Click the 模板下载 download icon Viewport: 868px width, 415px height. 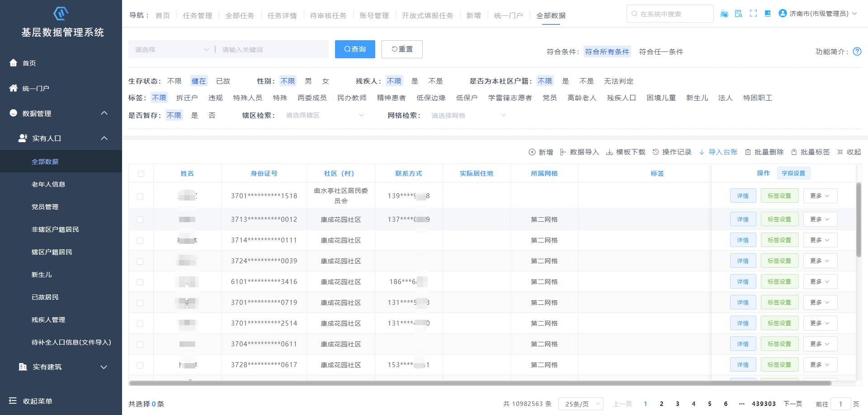(x=609, y=152)
